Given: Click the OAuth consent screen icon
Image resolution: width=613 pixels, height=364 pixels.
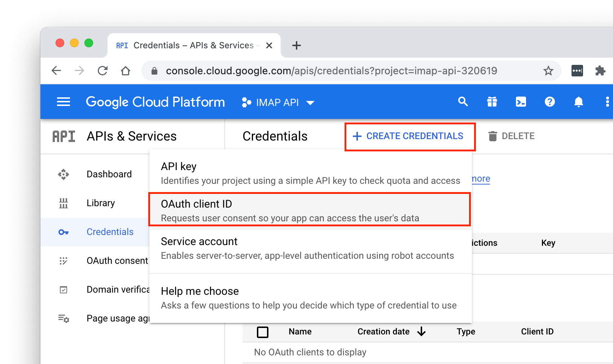Looking at the screenshot, I should pos(64,261).
